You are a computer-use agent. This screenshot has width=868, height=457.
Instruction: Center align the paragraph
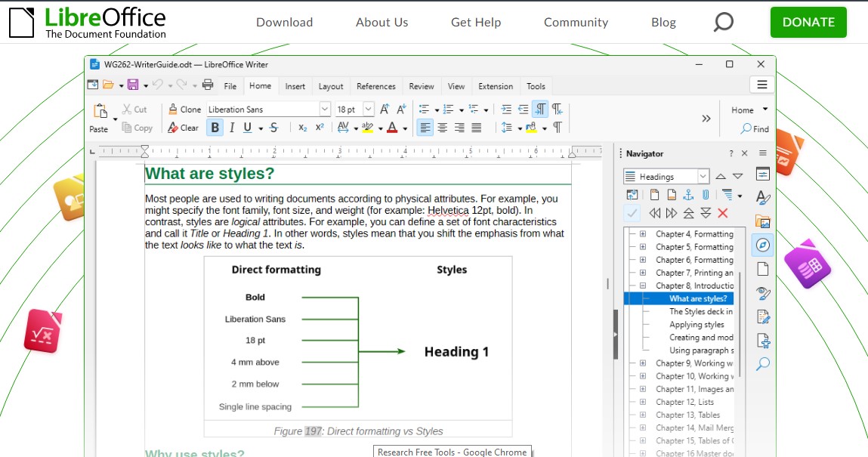pos(442,128)
